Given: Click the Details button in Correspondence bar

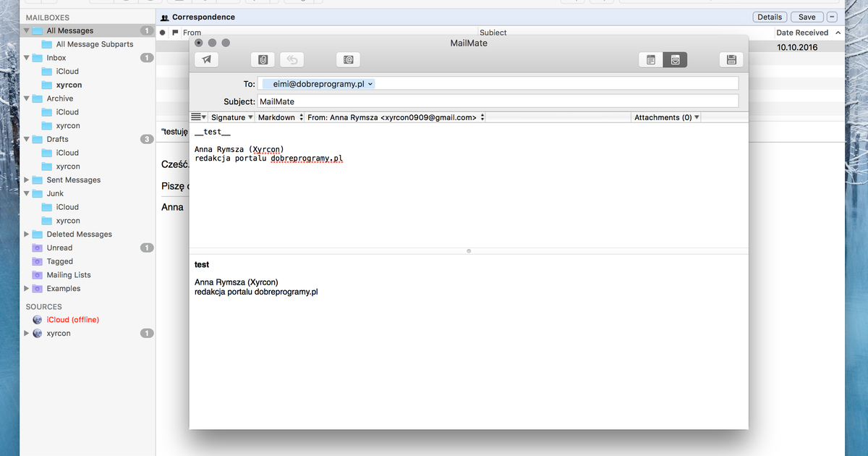Looking at the screenshot, I should [x=770, y=17].
